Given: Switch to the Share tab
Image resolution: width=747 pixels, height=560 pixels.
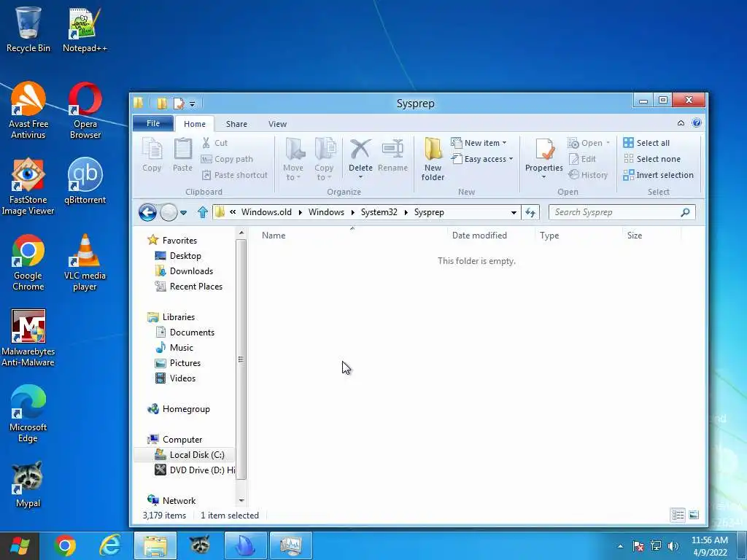Looking at the screenshot, I should pos(236,124).
